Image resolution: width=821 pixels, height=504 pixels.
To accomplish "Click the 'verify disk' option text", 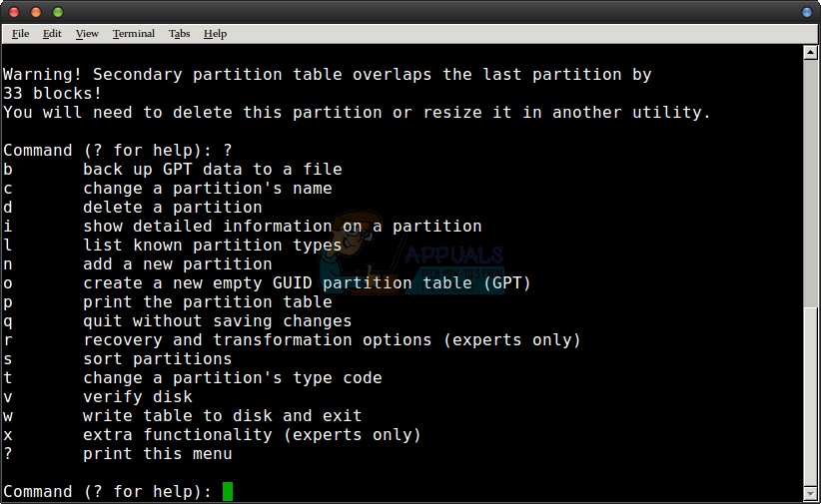I will (x=138, y=396).
